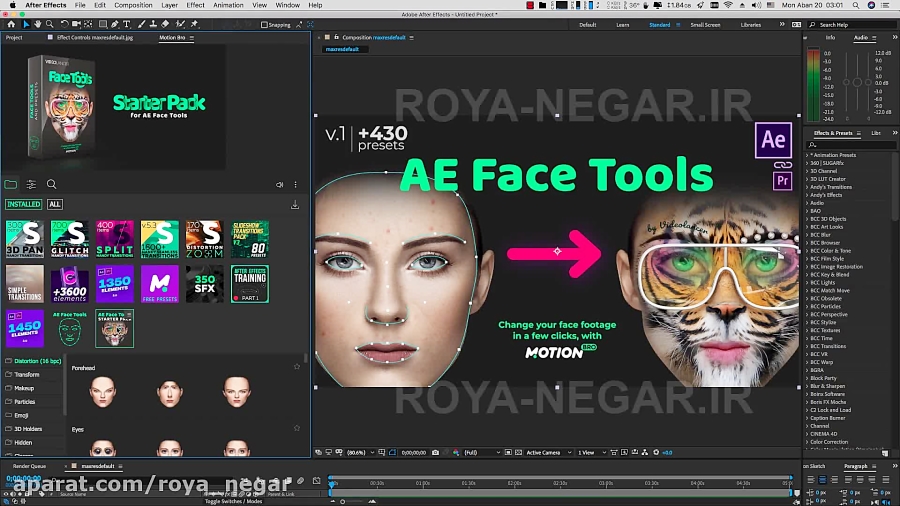Image resolution: width=900 pixels, height=506 pixels.
Task: Open workspace overflow chevron menu
Action: tap(781, 25)
